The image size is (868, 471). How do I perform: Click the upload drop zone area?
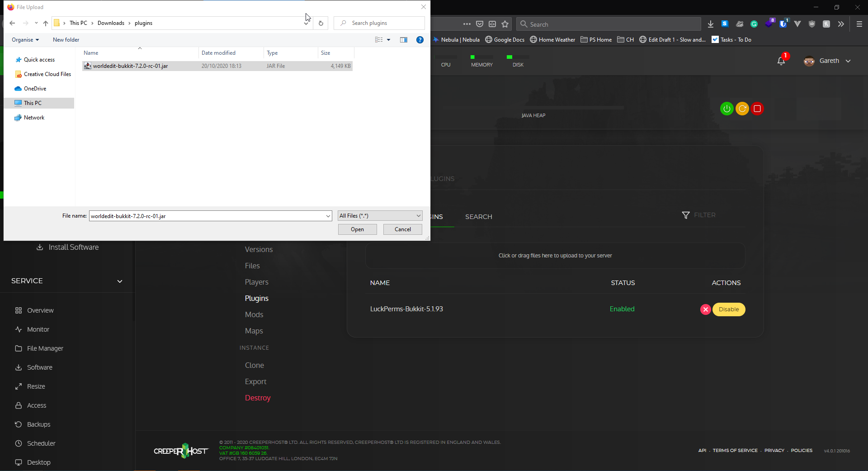pyautogui.click(x=555, y=256)
